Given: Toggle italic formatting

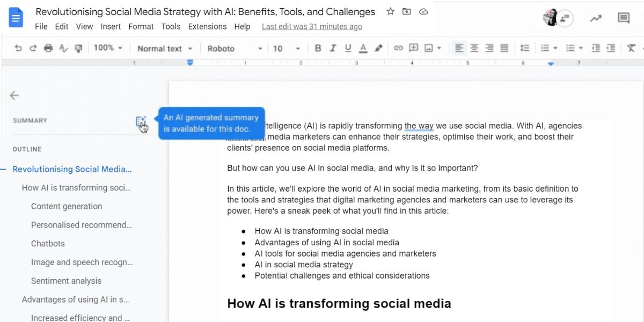Looking at the screenshot, I should (x=333, y=48).
